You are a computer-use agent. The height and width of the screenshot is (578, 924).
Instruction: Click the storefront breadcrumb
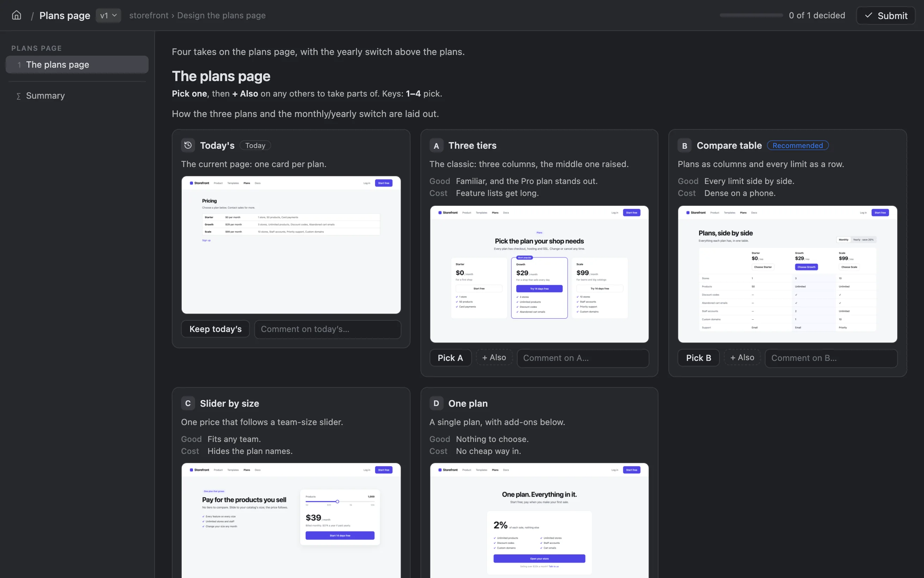(x=149, y=15)
